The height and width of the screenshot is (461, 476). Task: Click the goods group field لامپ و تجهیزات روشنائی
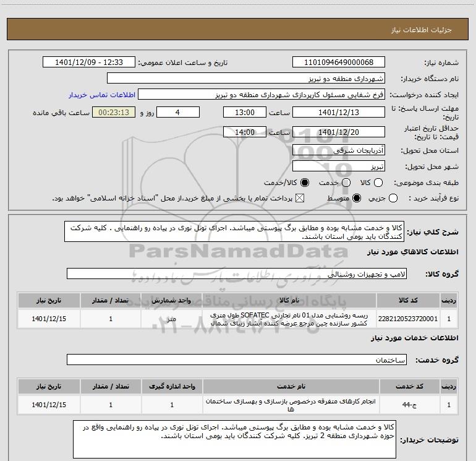[237, 274]
